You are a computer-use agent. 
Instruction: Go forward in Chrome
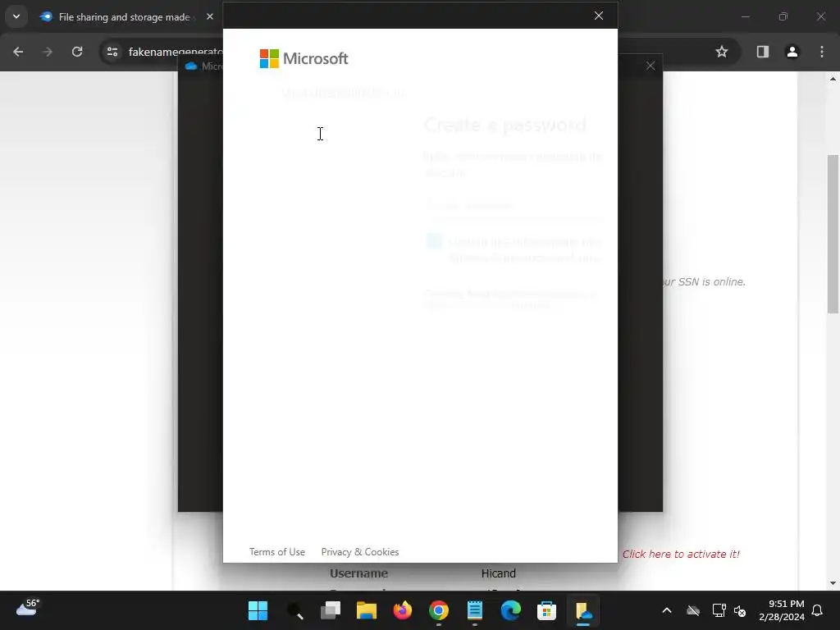coord(48,52)
